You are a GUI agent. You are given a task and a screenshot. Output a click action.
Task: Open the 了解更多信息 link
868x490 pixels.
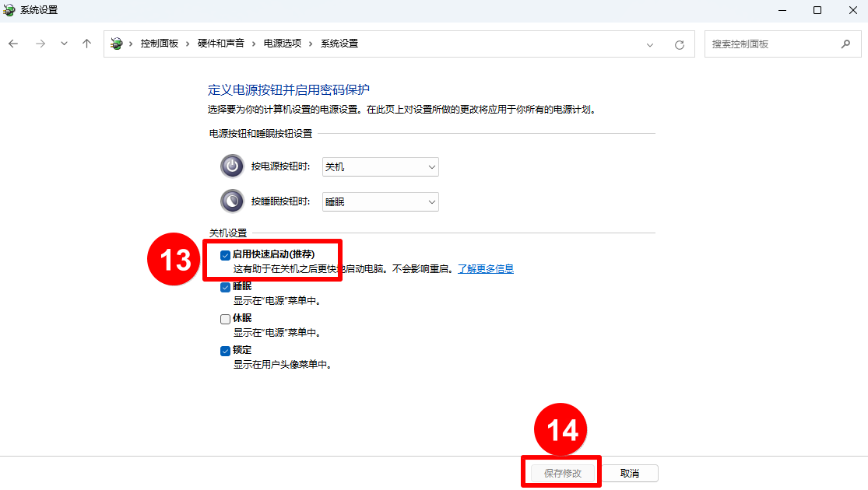click(x=490, y=268)
